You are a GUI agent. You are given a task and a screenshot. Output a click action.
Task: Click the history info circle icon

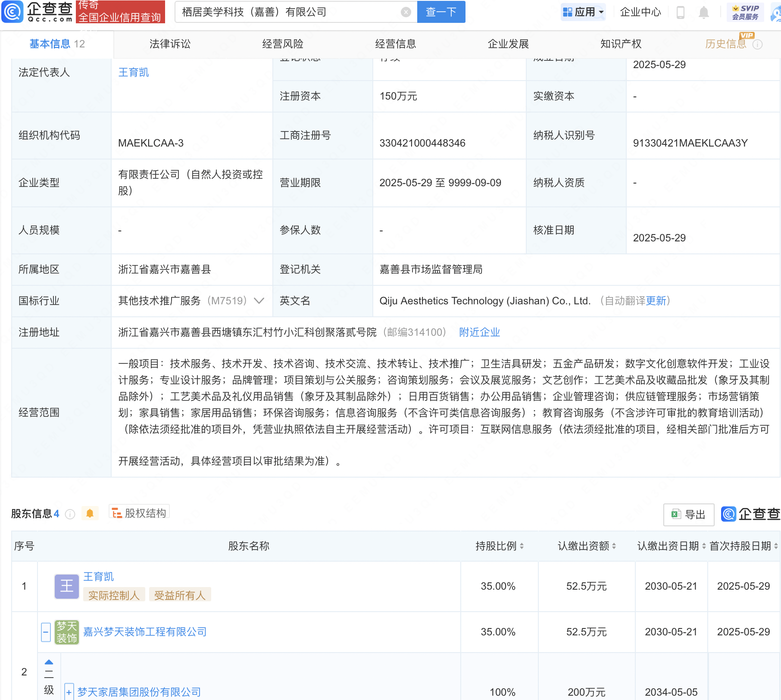pyautogui.click(x=758, y=44)
